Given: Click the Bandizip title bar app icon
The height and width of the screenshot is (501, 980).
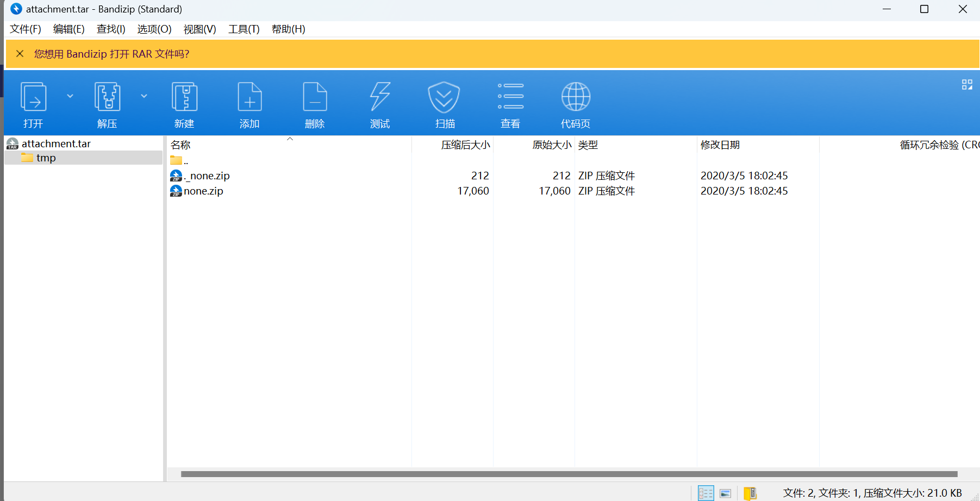Looking at the screenshot, I should pyautogui.click(x=16, y=9).
